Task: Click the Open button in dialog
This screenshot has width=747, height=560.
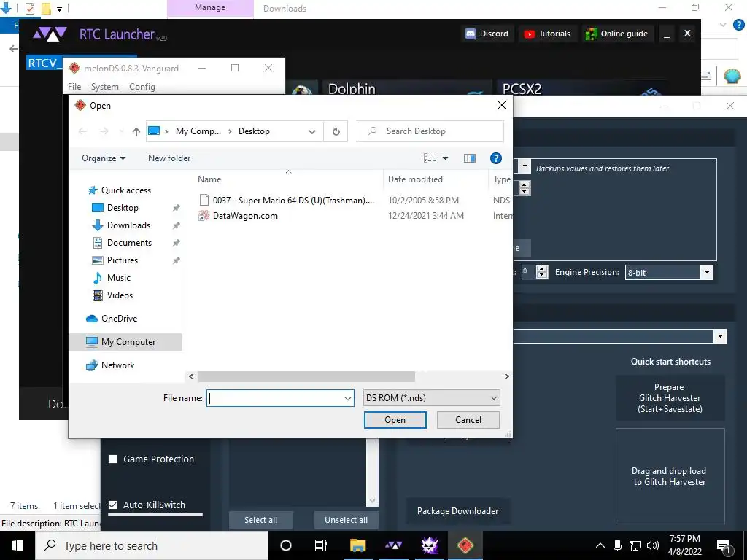Action: pyautogui.click(x=395, y=420)
